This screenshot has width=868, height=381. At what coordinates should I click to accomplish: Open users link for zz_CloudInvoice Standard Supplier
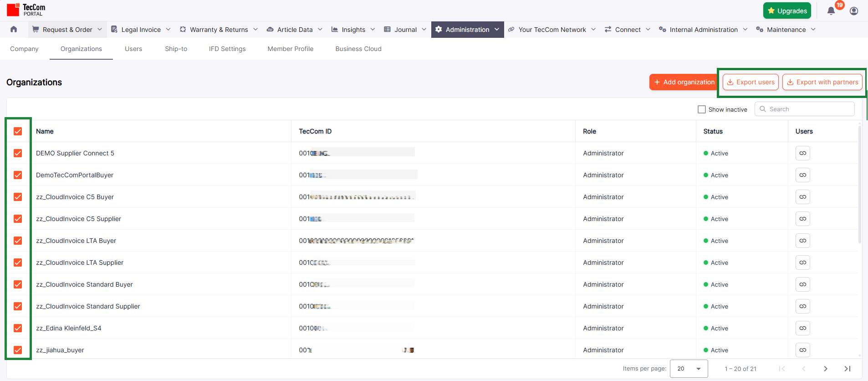[803, 306]
